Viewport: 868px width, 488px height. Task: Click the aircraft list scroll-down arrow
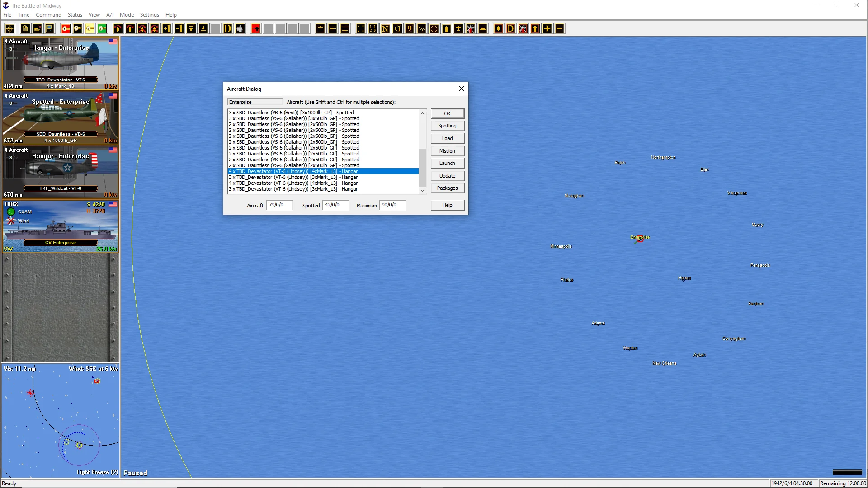[x=423, y=191]
